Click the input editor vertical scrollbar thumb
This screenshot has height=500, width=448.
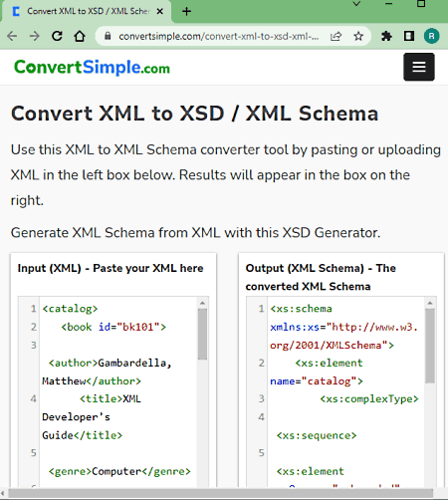point(202,334)
